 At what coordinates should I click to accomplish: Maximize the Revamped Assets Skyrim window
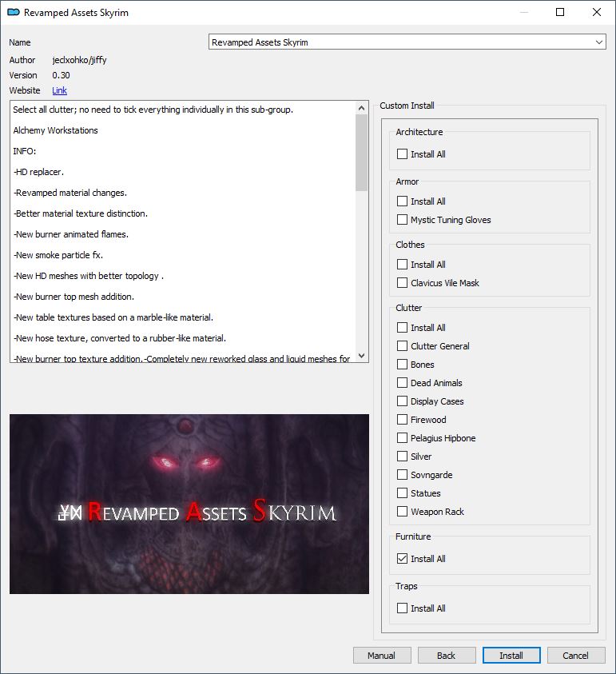[x=560, y=12]
